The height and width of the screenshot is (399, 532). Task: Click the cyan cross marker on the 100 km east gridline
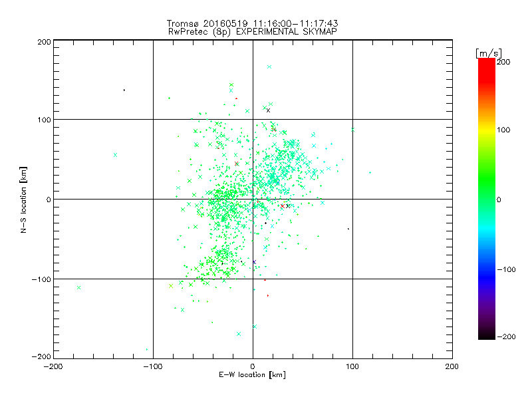[x=352, y=130]
